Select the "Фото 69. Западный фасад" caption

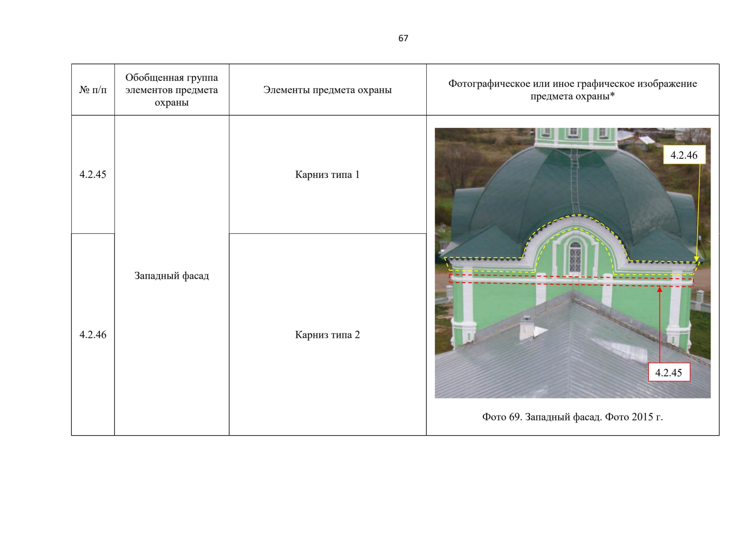[x=572, y=417]
